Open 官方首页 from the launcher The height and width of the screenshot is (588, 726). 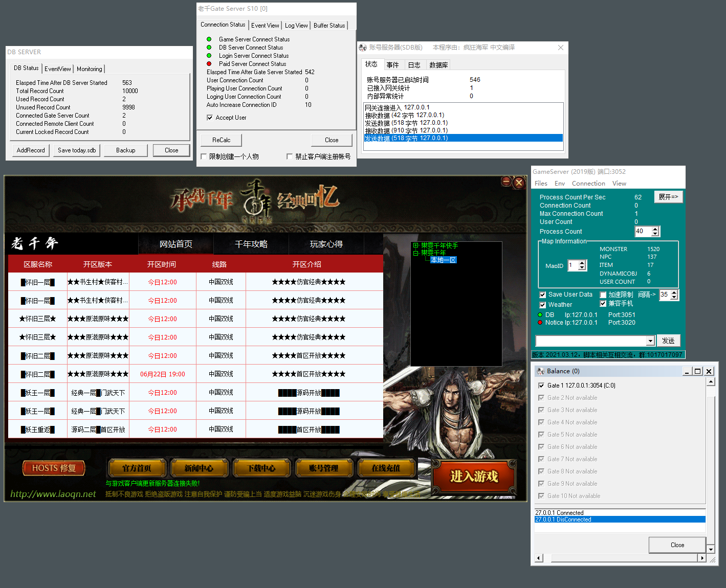click(137, 468)
